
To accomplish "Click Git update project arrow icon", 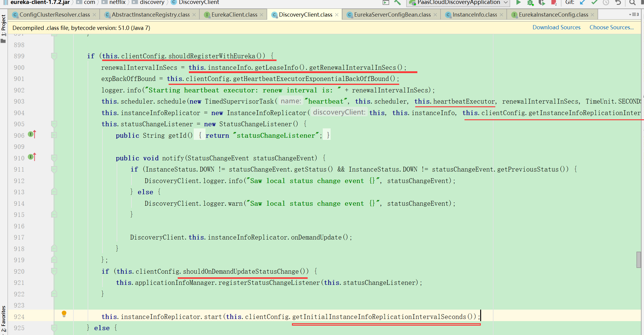I will click(x=582, y=2).
